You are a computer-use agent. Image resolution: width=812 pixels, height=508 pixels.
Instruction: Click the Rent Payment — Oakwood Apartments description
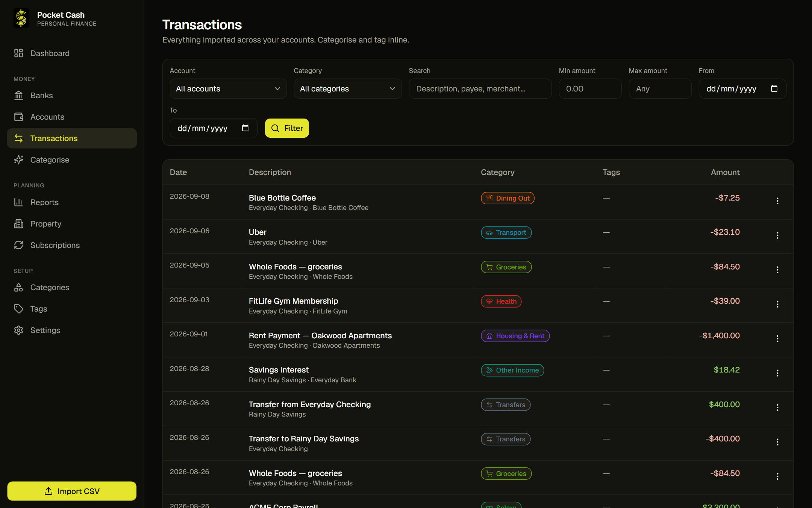320,336
